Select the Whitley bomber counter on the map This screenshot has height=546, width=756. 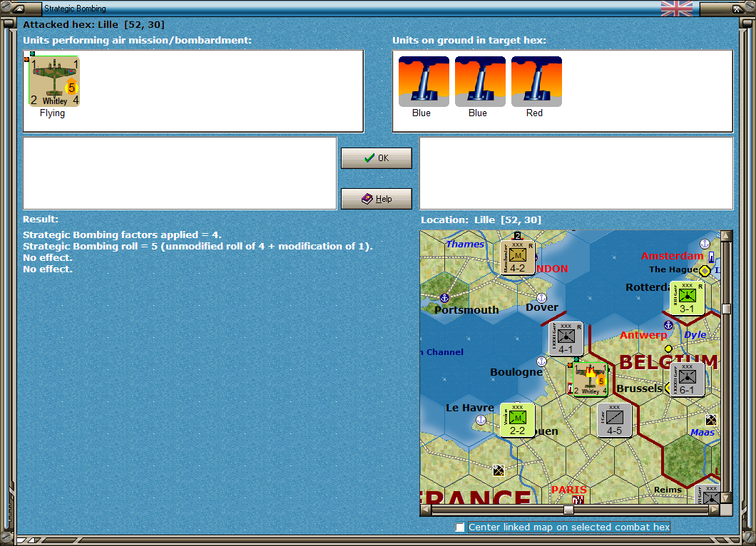point(590,379)
